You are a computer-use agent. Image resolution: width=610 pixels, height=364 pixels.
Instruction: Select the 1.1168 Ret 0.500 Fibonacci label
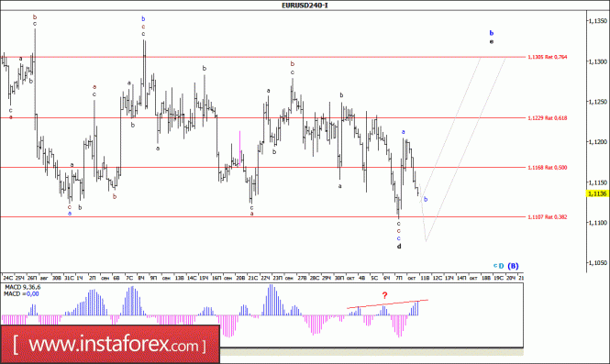click(x=548, y=168)
